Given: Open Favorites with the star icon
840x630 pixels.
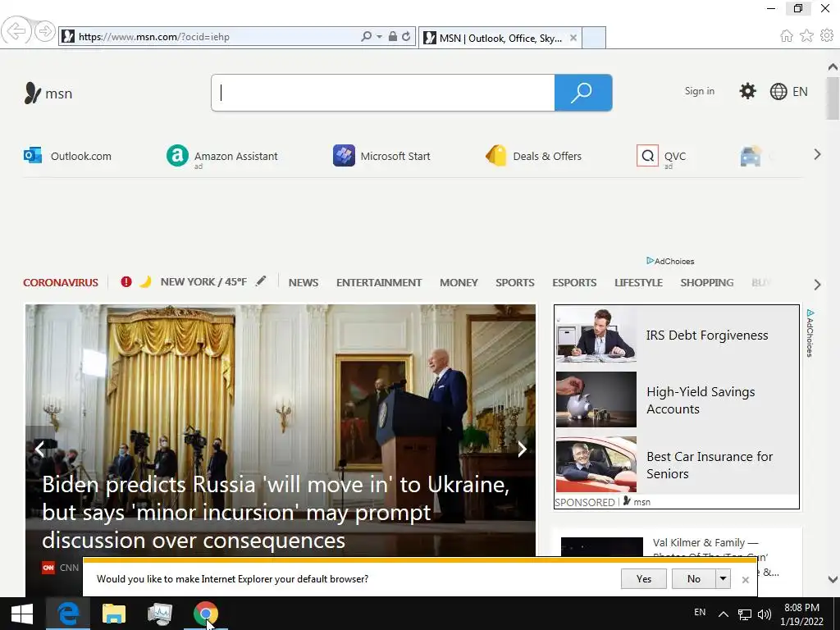Looking at the screenshot, I should (806, 36).
